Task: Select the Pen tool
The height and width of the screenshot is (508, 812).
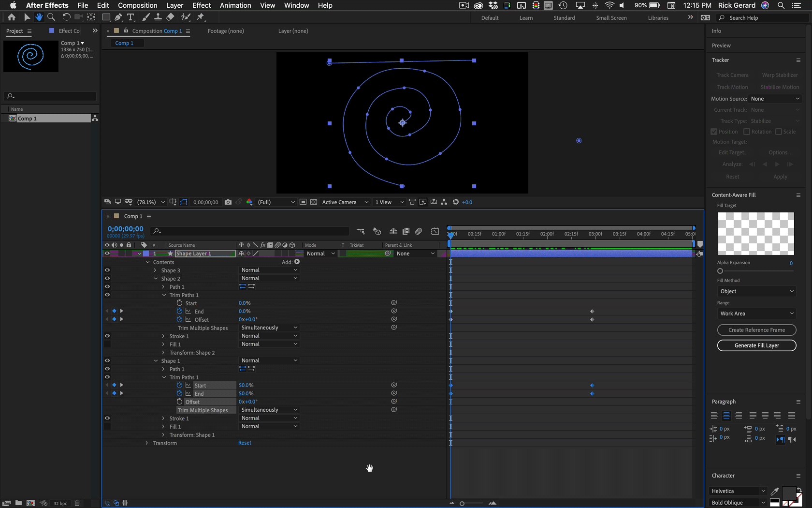Action: 118,17
